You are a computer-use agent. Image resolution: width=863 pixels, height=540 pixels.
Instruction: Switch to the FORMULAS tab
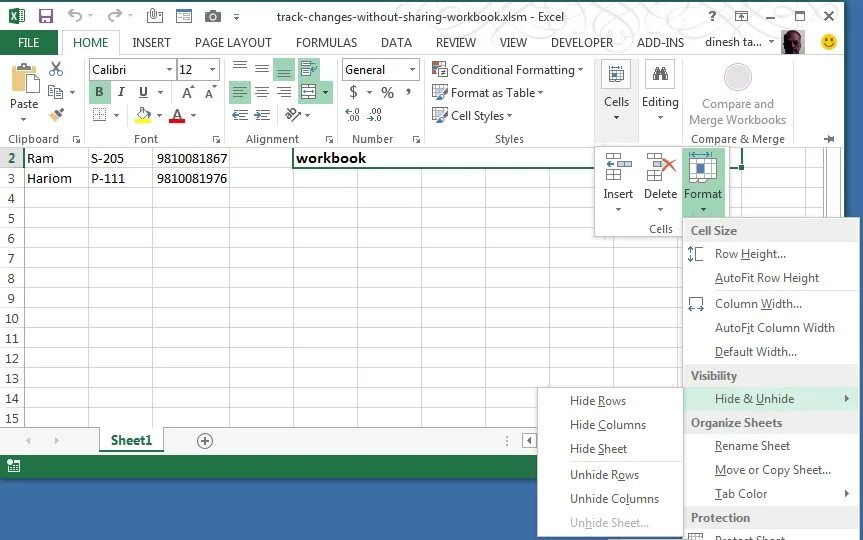(326, 42)
